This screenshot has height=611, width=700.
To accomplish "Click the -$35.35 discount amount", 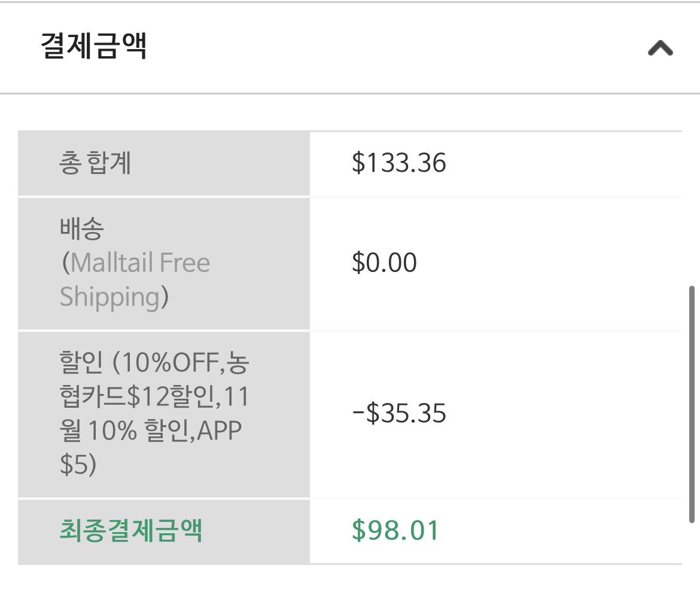I will point(399,413).
